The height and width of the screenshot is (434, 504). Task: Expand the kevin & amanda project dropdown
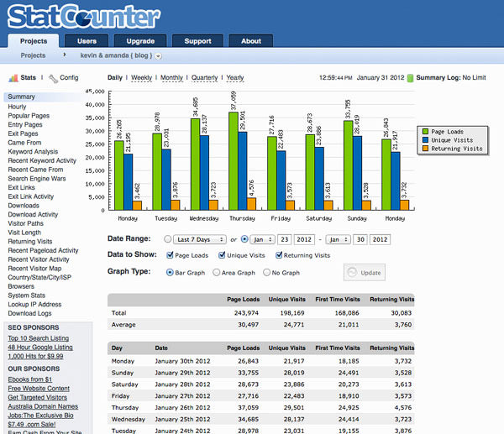point(157,55)
